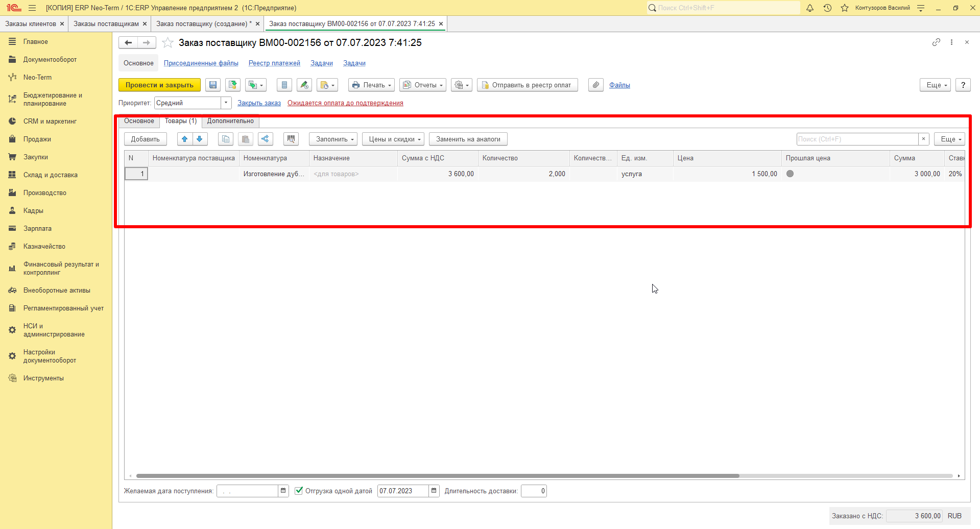980x529 pixels.
Task: Open the top-right Еще menu
Action: (936, 85)
